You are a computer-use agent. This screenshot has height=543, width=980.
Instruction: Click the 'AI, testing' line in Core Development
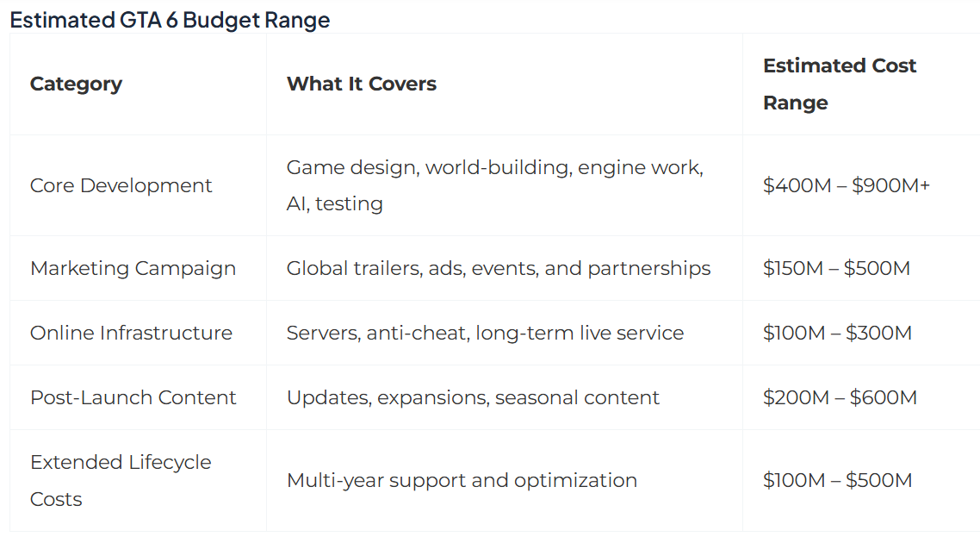click(x=335, y=204)
